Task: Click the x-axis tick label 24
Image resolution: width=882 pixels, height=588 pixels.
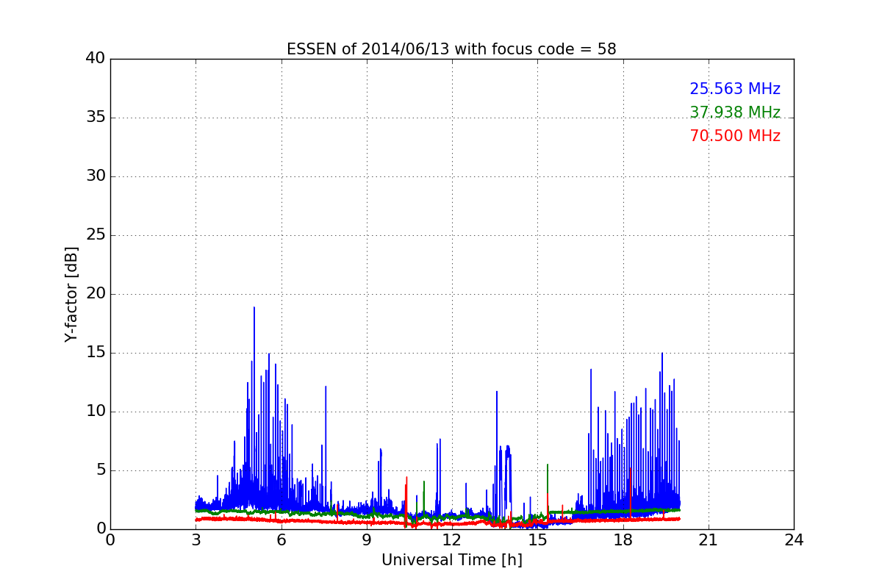Action: 794,540
